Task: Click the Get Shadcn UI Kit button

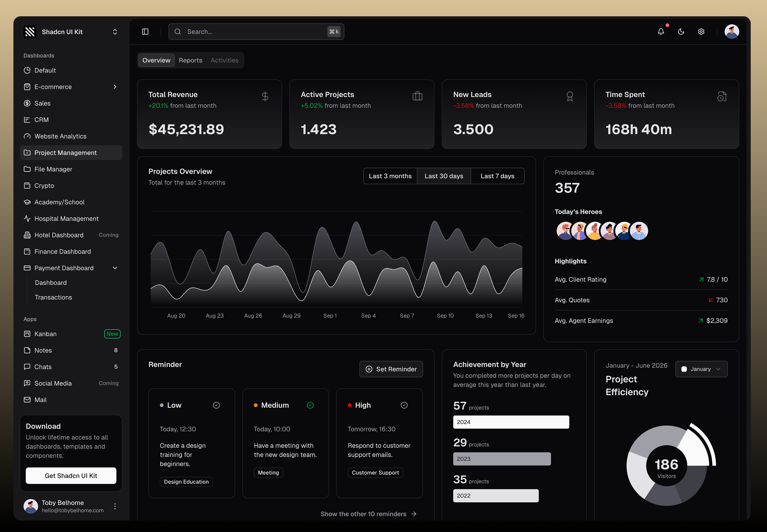Action: coord(71,476)
